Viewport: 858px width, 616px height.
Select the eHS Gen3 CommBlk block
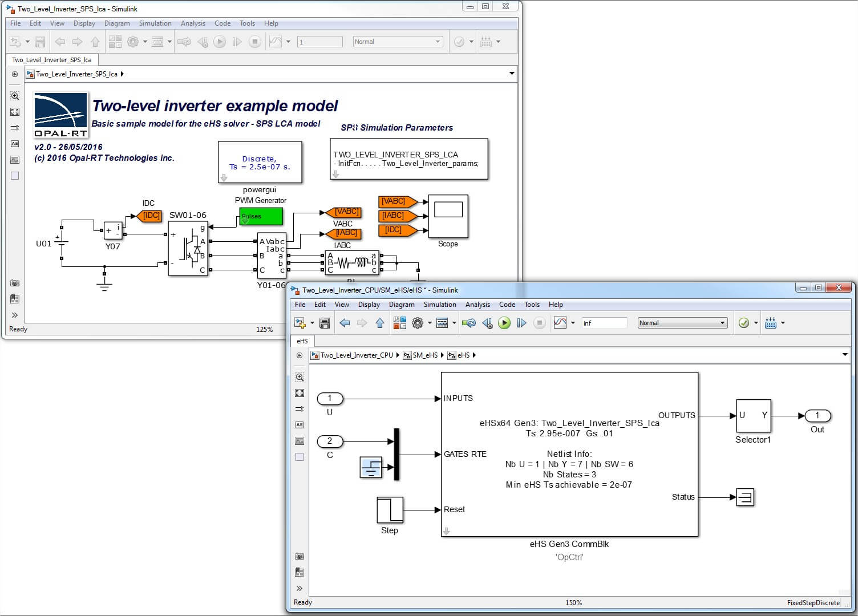570,455
